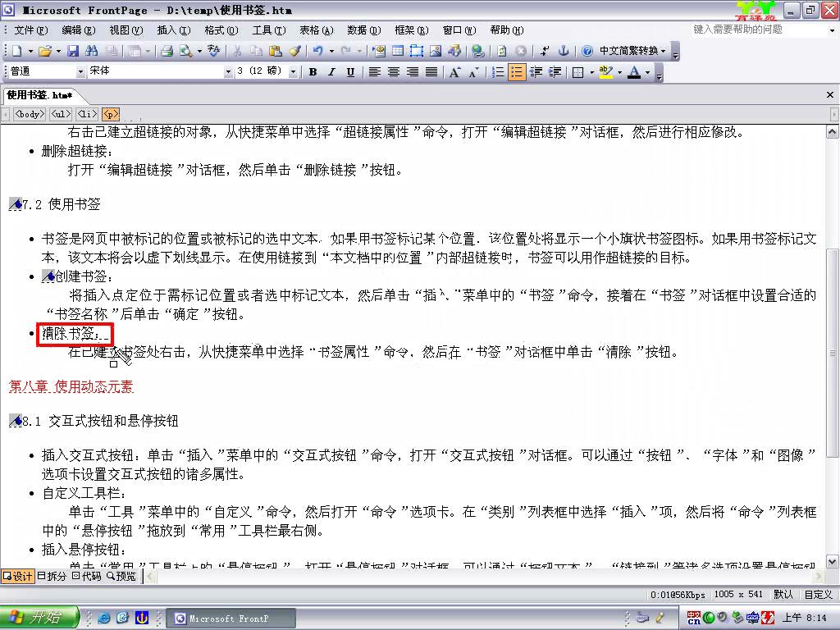Click the Outside Borders icon

tap(578, 72)
